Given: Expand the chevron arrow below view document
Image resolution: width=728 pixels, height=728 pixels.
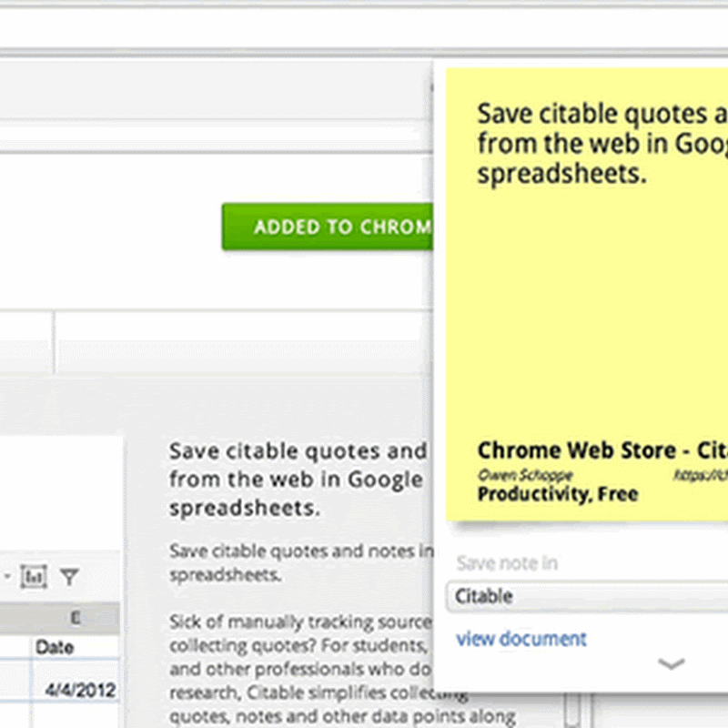Looking at the screenshot, I should [671, 664].
